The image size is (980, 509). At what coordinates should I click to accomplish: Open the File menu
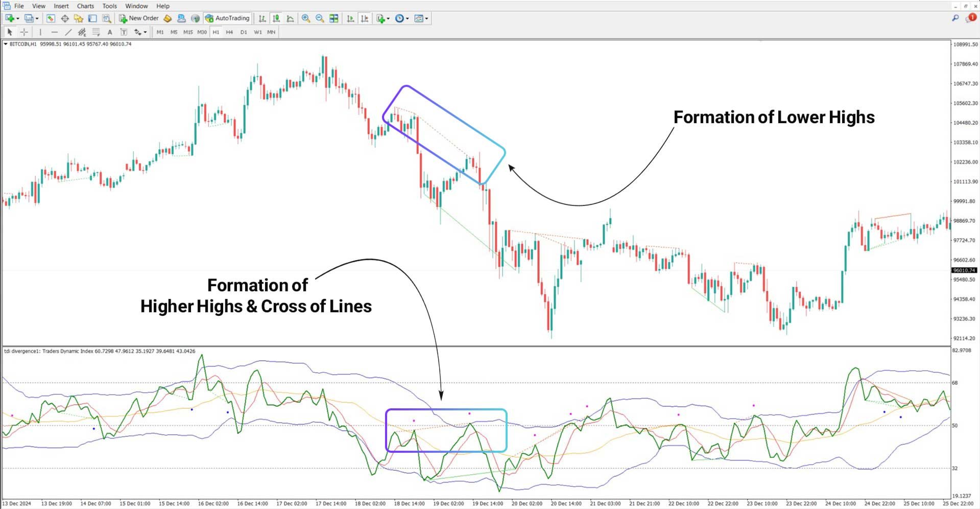19,6
